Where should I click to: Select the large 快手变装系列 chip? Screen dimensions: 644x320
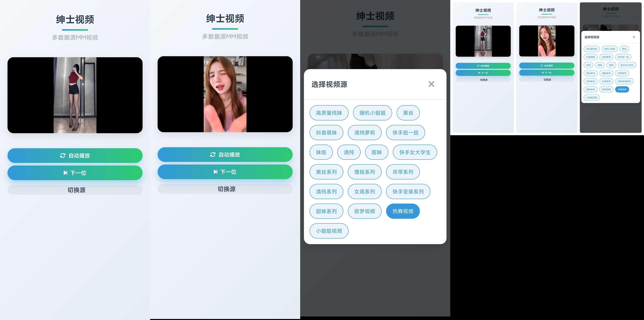coord(408,192)
